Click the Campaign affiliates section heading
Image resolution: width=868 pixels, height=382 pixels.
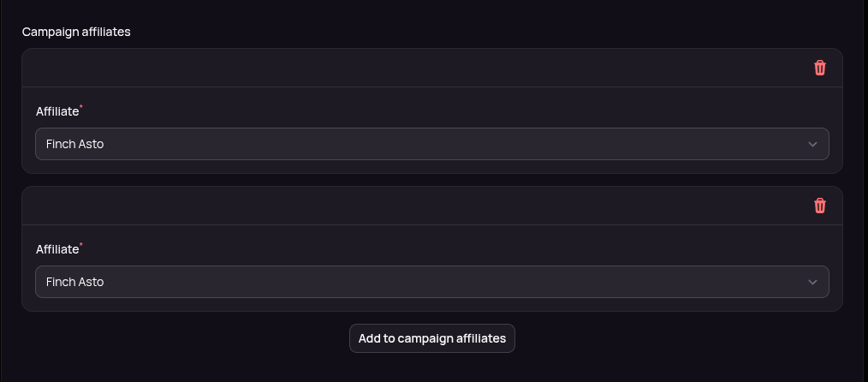tap(76, 32)
